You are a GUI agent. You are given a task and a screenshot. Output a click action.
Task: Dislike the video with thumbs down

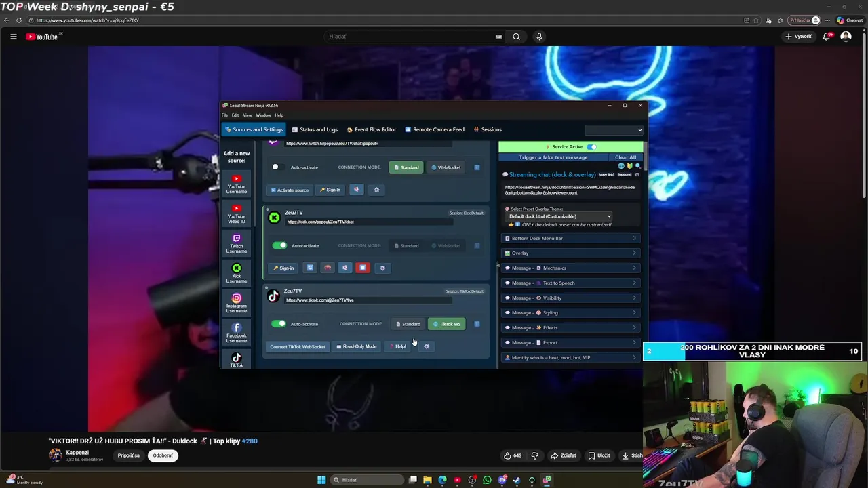(x=534, y=455)
